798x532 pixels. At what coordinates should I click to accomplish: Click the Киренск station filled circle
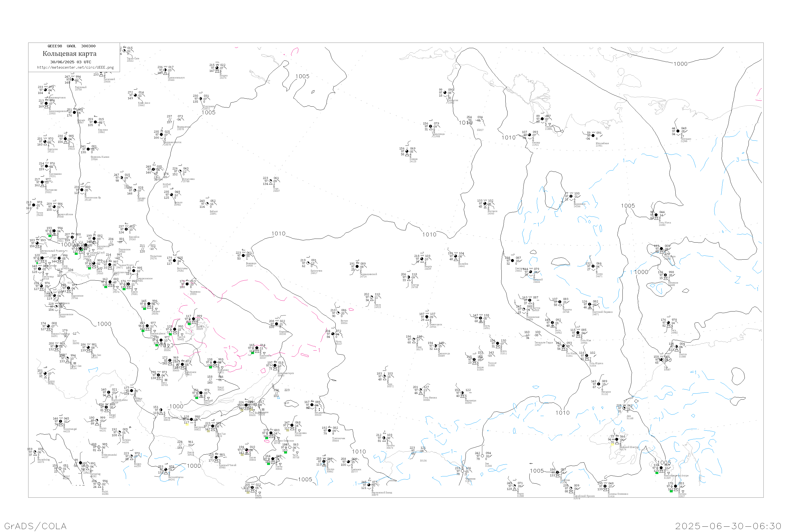point(277,324)
